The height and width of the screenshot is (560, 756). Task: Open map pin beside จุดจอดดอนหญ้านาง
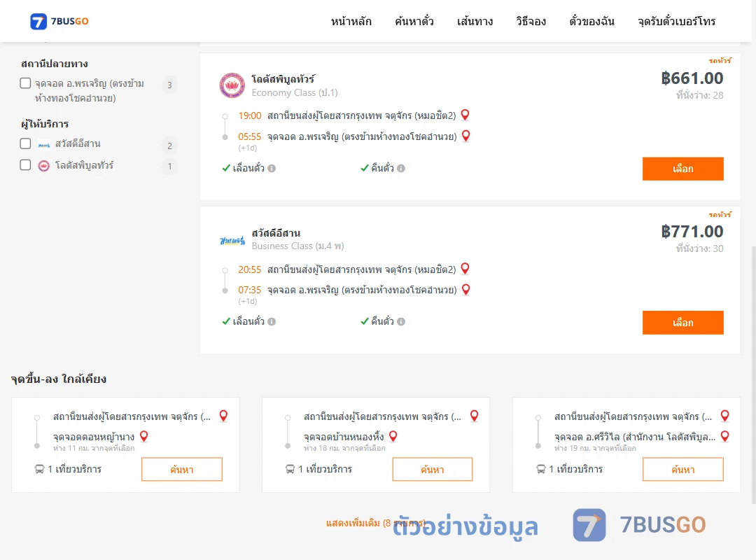pyautogui.click(x=143, y=437)
